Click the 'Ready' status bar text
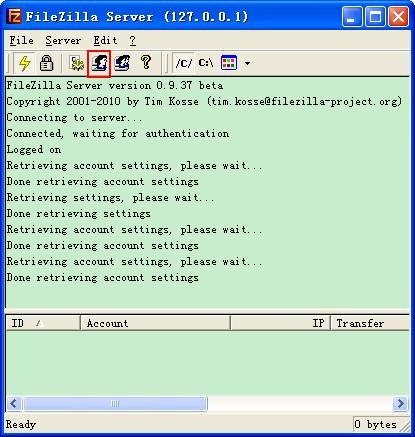This screenshot has height=437, width=415. (21, 424)
